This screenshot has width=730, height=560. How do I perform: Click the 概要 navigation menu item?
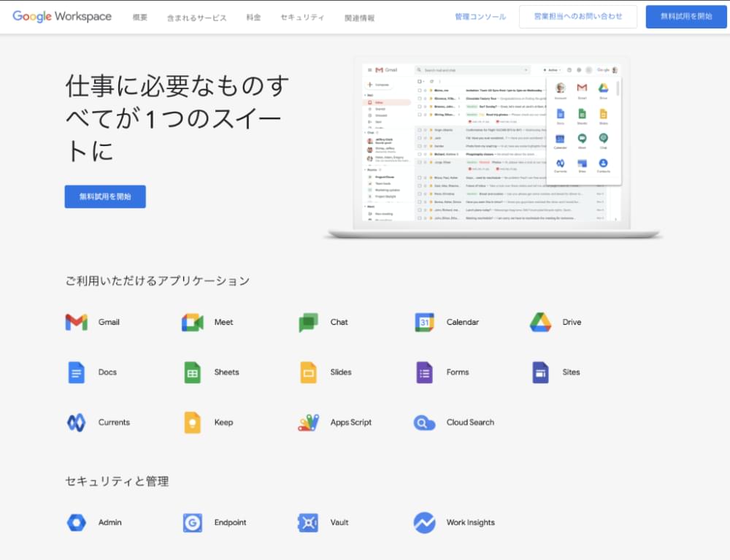click(140, 18)
